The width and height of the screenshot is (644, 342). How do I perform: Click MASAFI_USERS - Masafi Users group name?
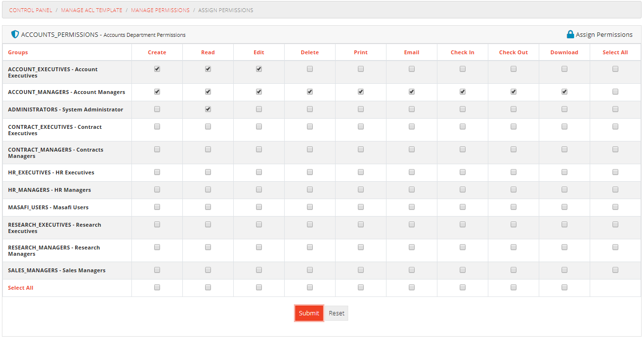pyautogui.click(x=48, y=207)
